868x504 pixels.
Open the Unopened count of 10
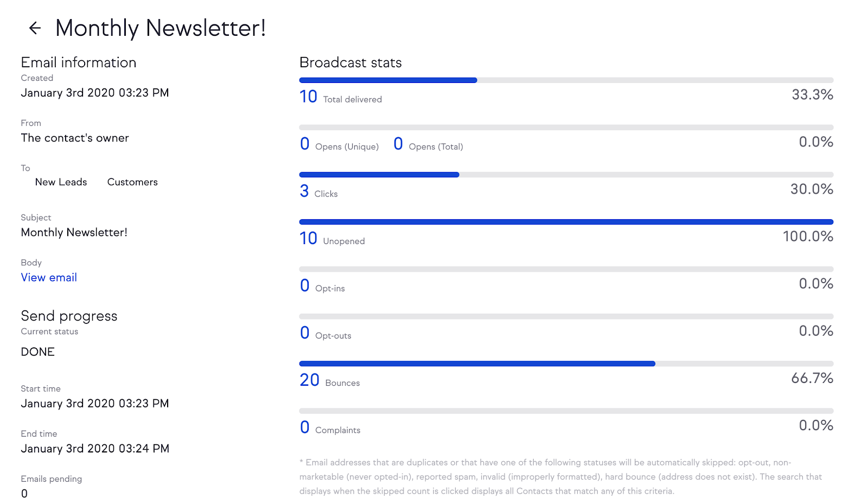tap(308, 239)
